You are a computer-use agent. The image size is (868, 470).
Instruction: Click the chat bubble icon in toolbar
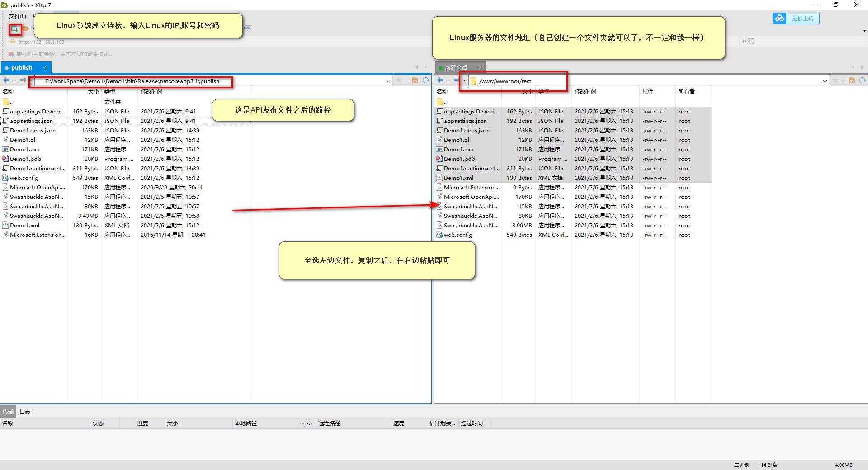[x=248, y=28]
